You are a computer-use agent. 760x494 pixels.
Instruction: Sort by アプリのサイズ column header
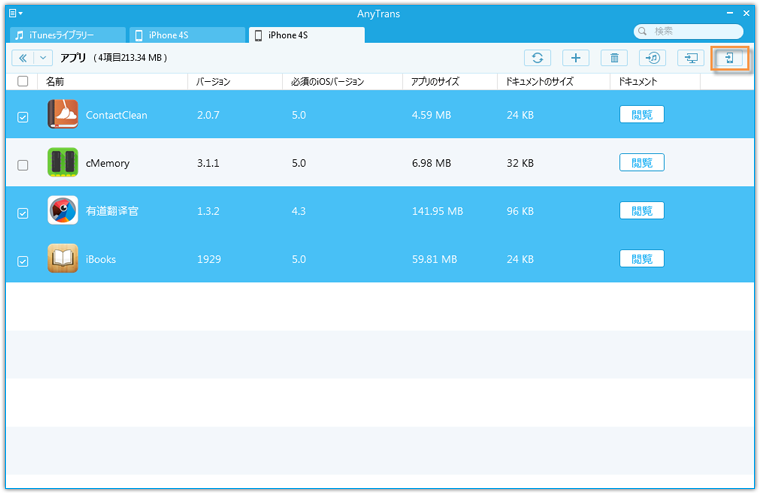pyautogui.click(x=450, y=81)
